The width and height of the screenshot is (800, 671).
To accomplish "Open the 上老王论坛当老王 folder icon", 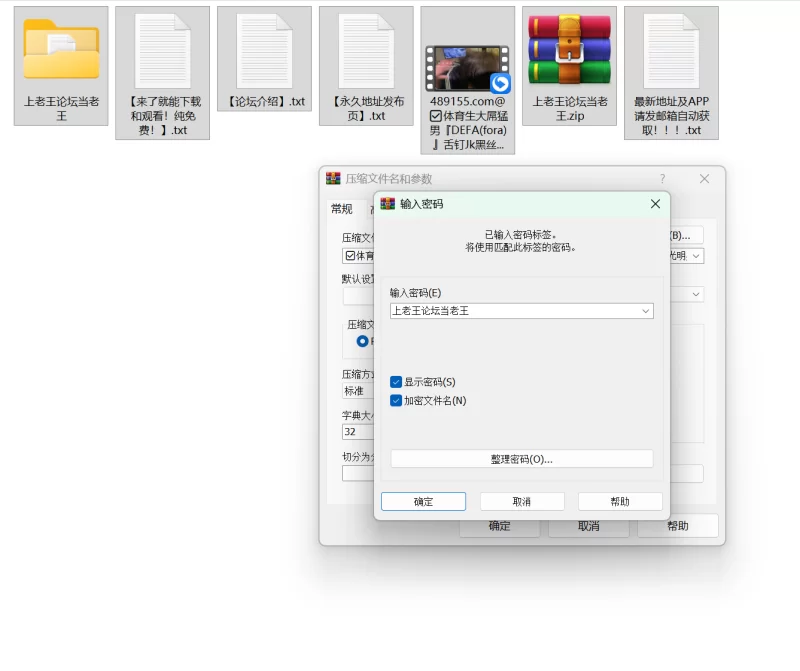I will pos(61,49).
